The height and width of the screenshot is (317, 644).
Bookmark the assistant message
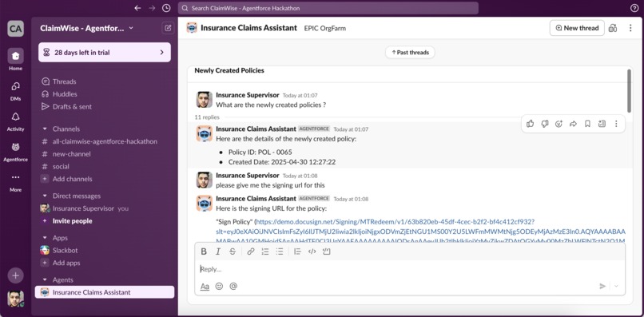pos(587,124)
